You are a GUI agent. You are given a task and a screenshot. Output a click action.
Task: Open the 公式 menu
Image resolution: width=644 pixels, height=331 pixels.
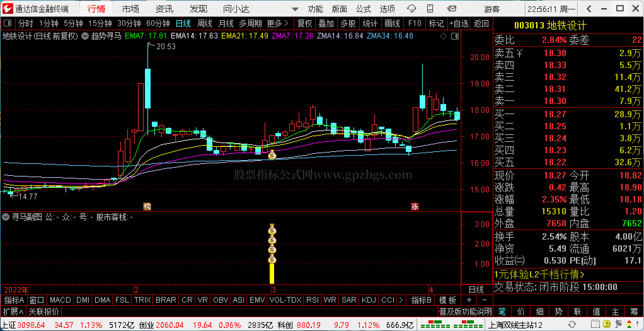click(363, 9)
